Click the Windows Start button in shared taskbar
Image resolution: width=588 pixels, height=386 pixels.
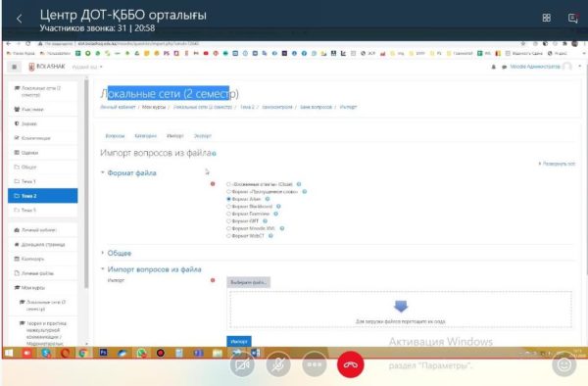tap(9, 353)
